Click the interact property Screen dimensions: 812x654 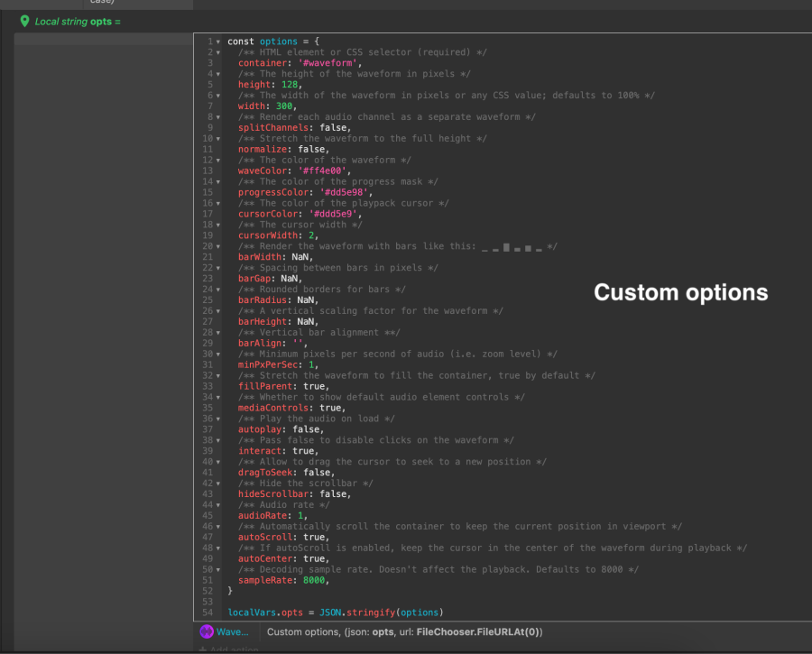pyautogui.click(x=260, y=451)
